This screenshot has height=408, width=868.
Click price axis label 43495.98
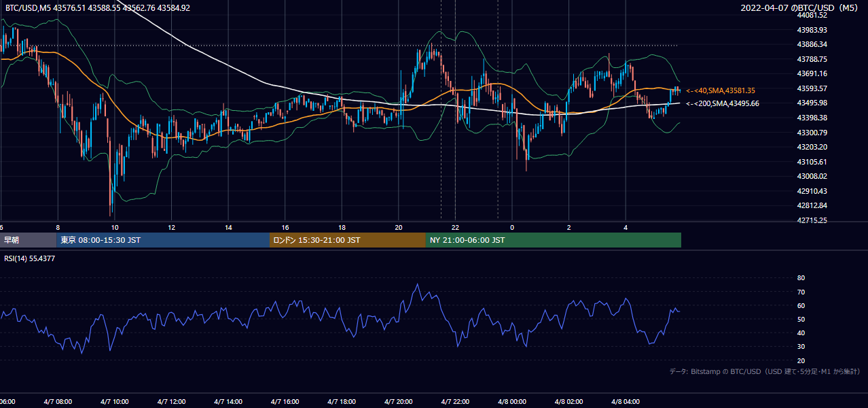click(x=812, y=103)
